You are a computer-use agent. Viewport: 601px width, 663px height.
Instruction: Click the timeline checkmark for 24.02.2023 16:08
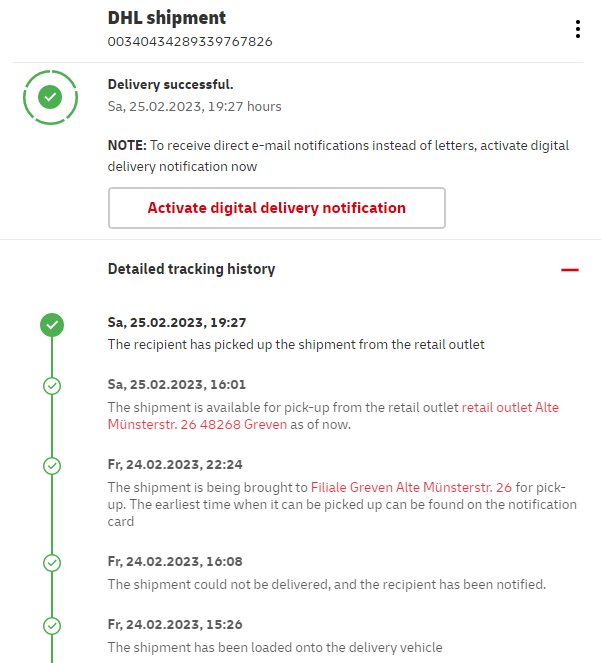pyautogui.click(x=52, y=563)
